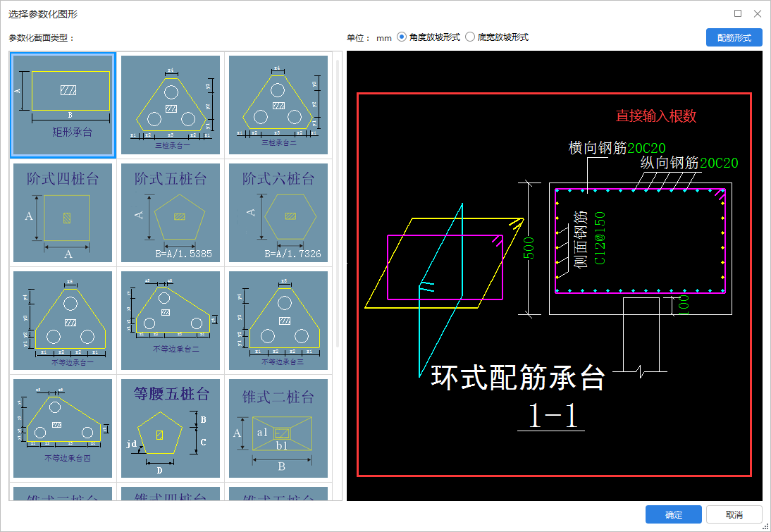This screenshot has height=532, width=771.
Task: Pick the 不等边承台一 section thumbnail
Action: 63,321
